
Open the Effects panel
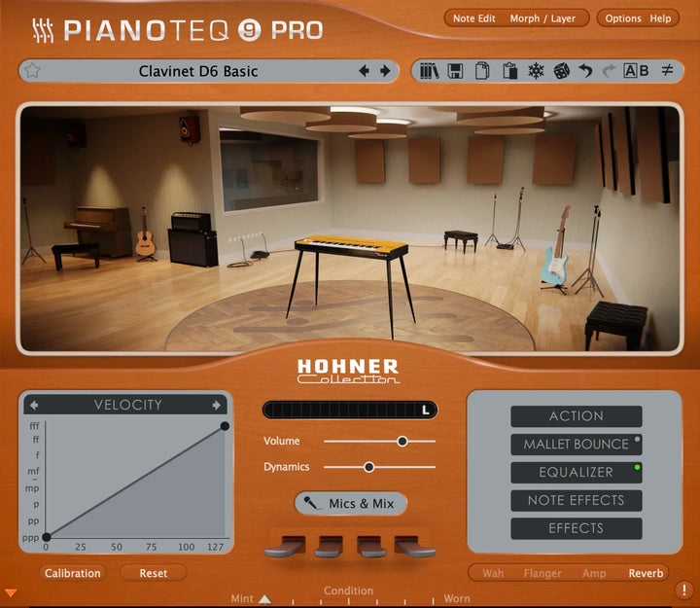(577, 528)
